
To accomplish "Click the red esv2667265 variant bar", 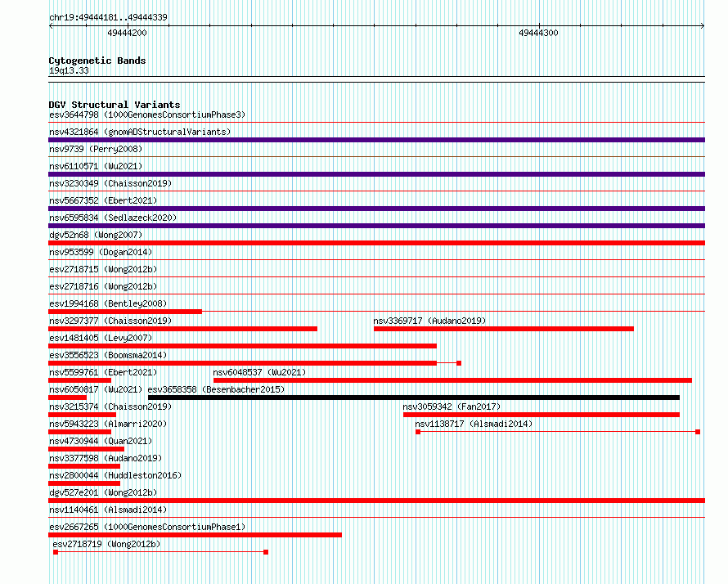I will tap(195, 535).
